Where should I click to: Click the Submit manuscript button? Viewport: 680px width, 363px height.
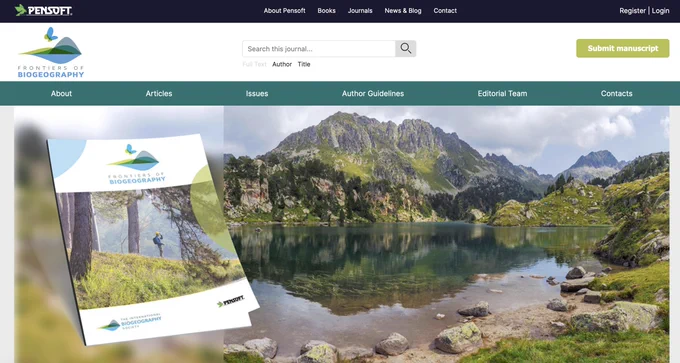point(623,48)
